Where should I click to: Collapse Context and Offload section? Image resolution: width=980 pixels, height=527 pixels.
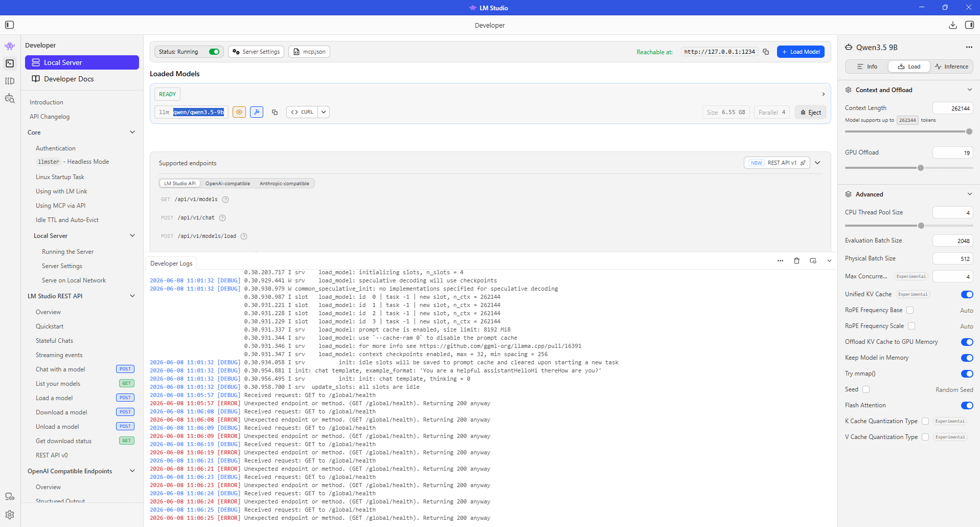[969, 90]
